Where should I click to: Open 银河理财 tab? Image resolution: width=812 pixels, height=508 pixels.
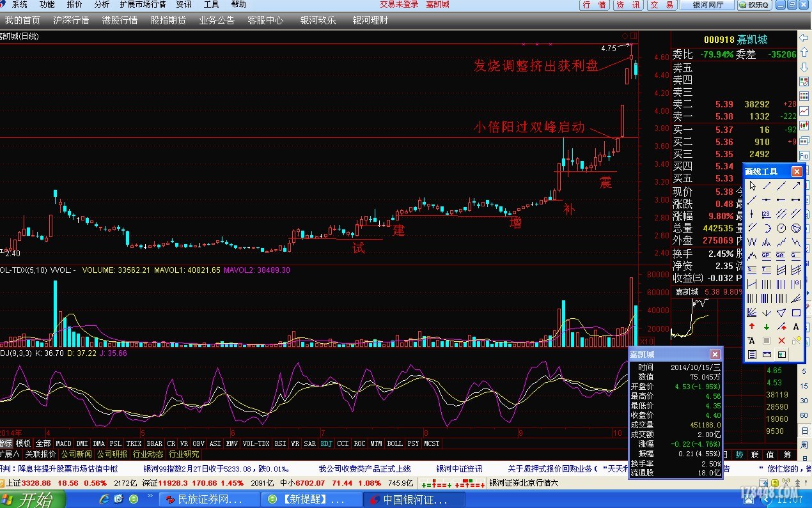370,20
